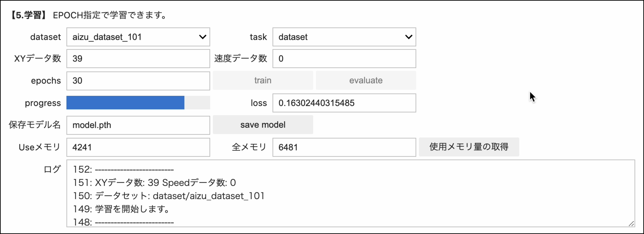
Task: Click the unfilled gray part of progress bar
Action: 197,103
